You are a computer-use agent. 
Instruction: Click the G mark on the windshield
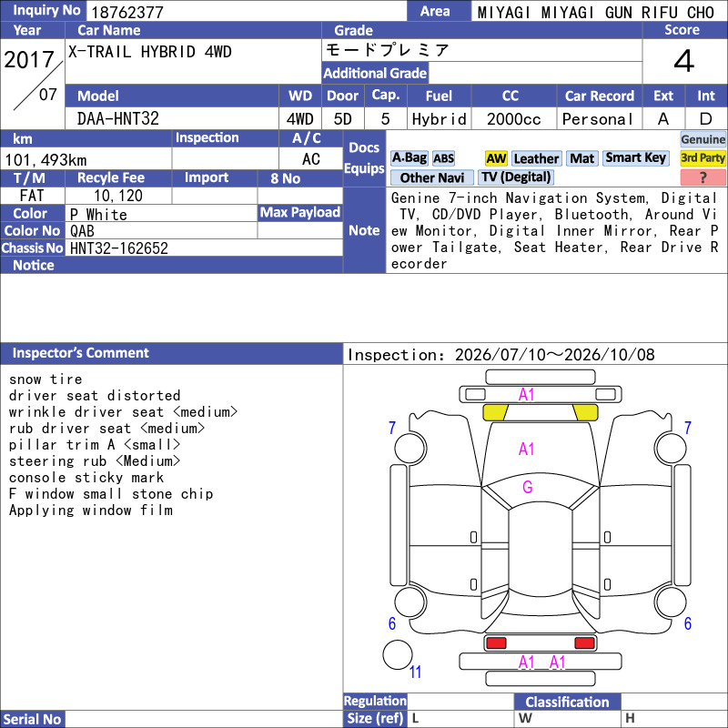click(528, 487)
